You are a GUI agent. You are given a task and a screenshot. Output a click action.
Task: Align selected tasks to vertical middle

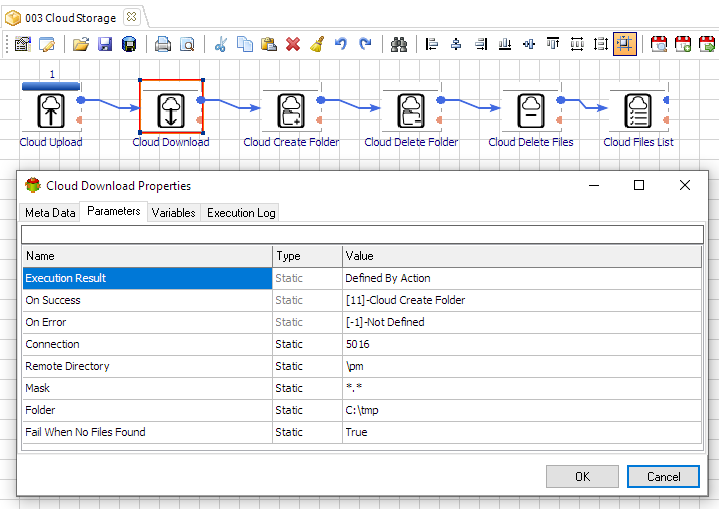[529, 44]
